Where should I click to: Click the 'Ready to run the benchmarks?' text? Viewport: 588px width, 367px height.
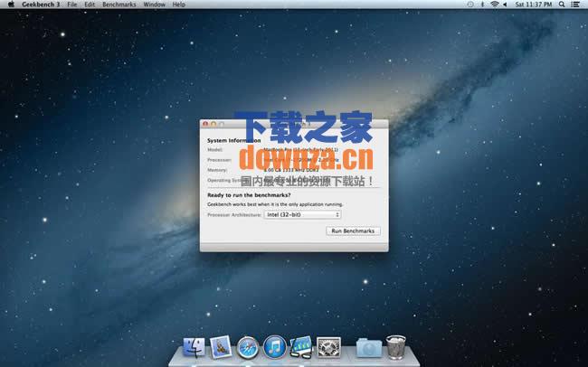coord(249,195)
